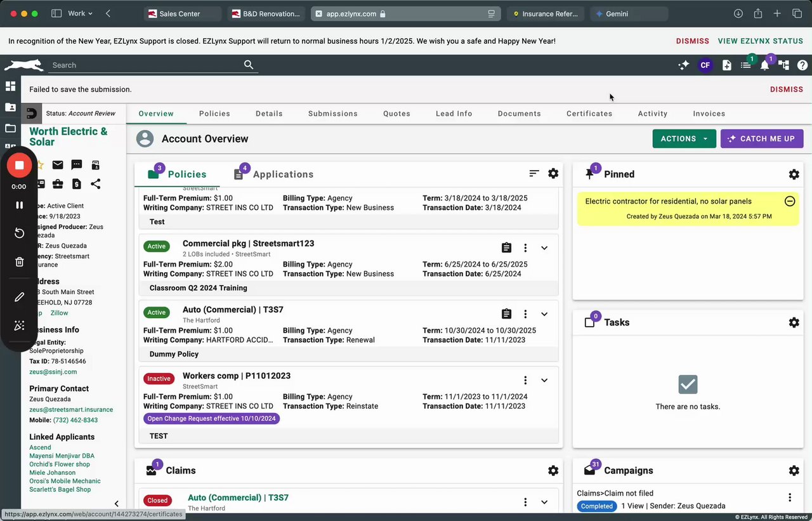Open the Certificates tab
Image resolution: width=812 pixels, height=521 pixels.
point(589,114)
